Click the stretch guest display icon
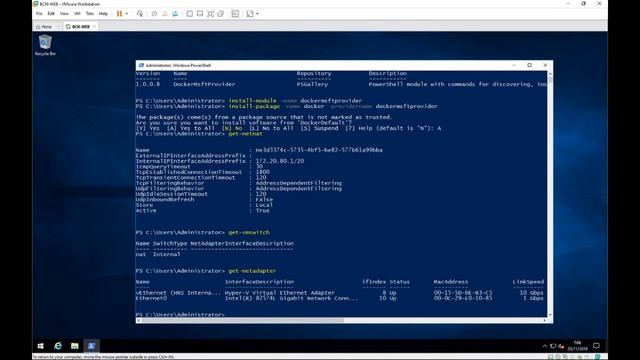The height and width of the screenshot is (360, 640). coord(250,13)
